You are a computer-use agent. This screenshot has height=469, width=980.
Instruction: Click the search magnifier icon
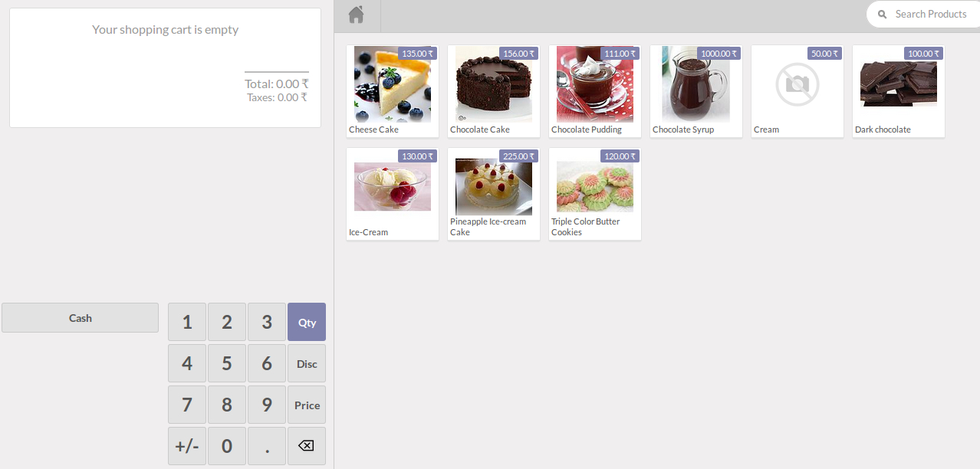click(x=882, y=14)
